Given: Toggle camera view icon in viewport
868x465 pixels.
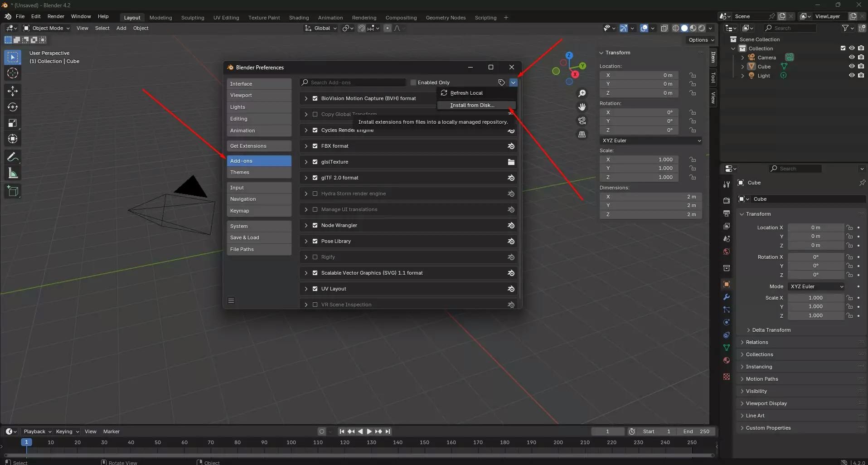Looking at the screenshot, I should tap(582, 121).
